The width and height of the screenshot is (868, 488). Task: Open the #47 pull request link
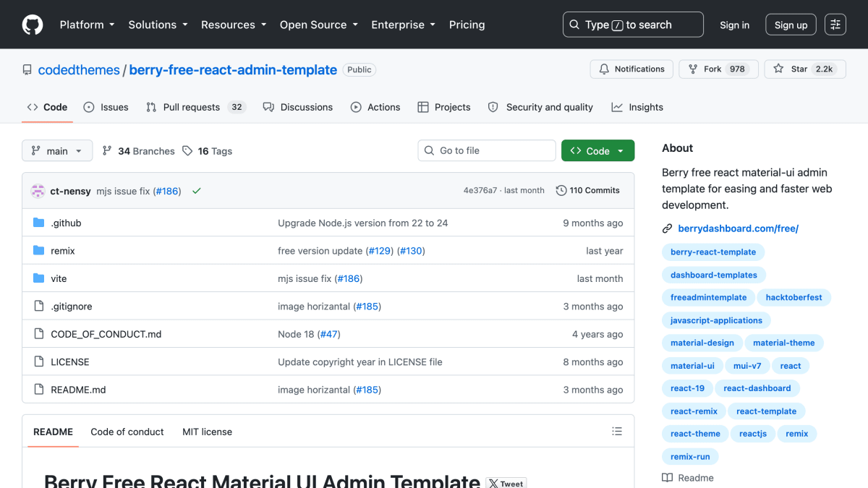(328, 334)
